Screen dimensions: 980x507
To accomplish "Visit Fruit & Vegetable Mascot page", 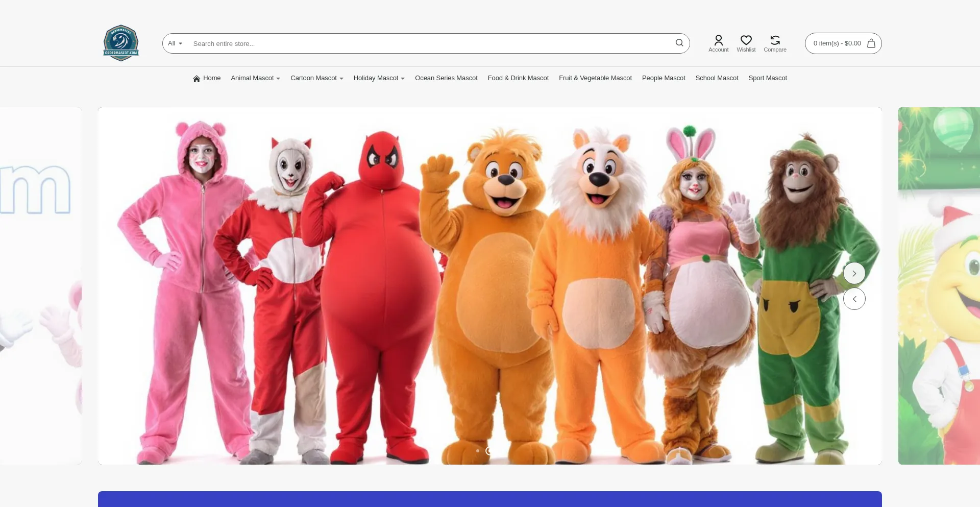I will point(595,78).
